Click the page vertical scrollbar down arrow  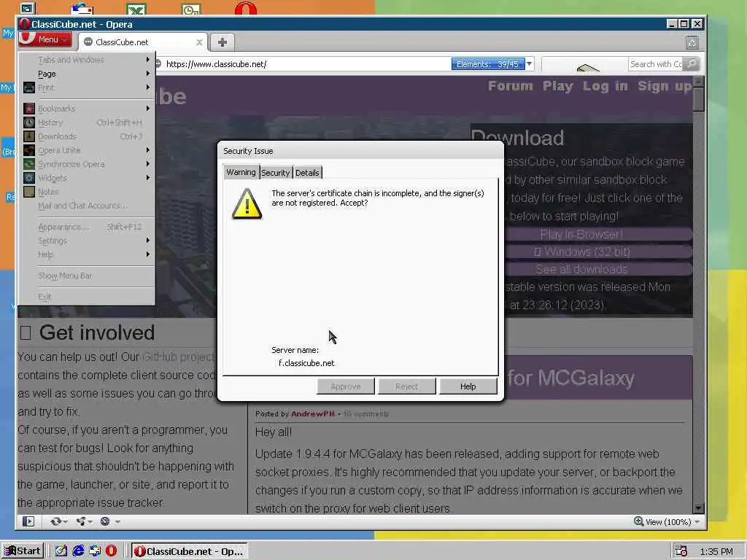pyautogui.click(x=698, y=508)
